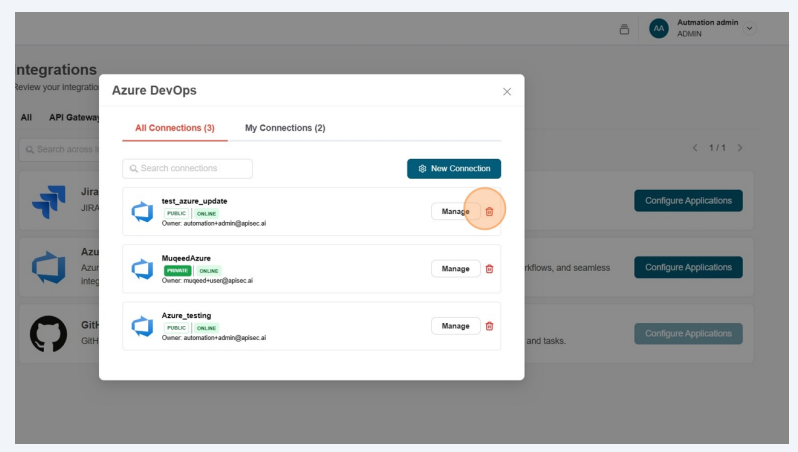
Task: Delete the Azure_testing connection
Action: point(489,326)
